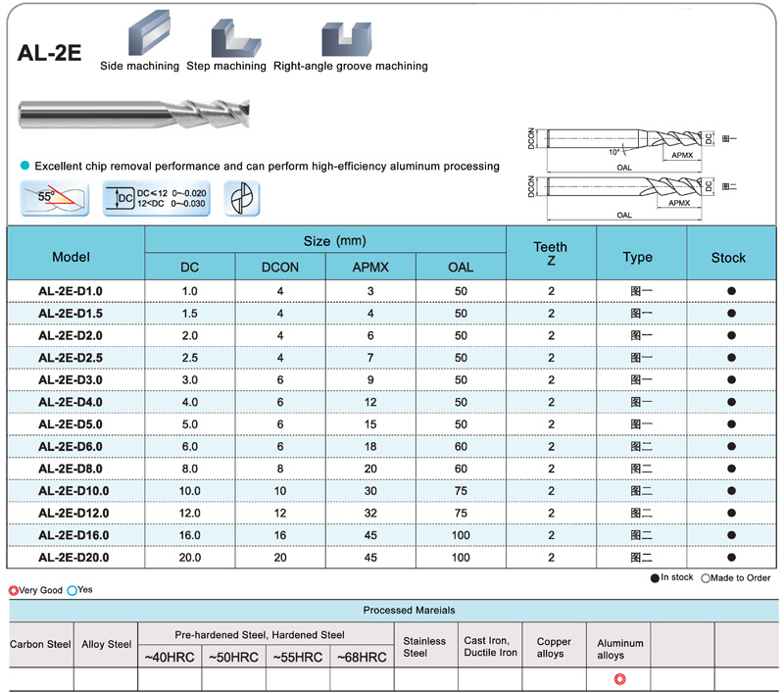Click the upper end mill dimension diagram
784x693 pixels.
pos(625,149)
